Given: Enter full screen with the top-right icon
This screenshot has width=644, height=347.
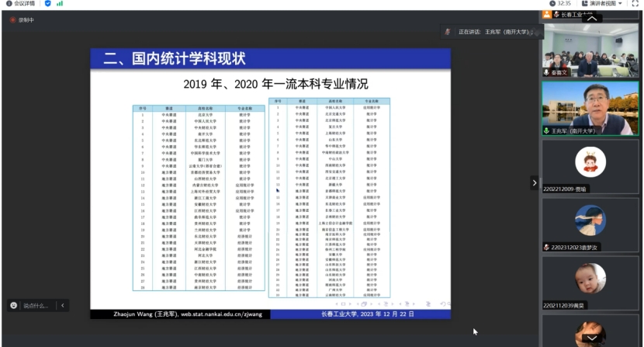Looking at the screenshot, I should click(635, 4).
